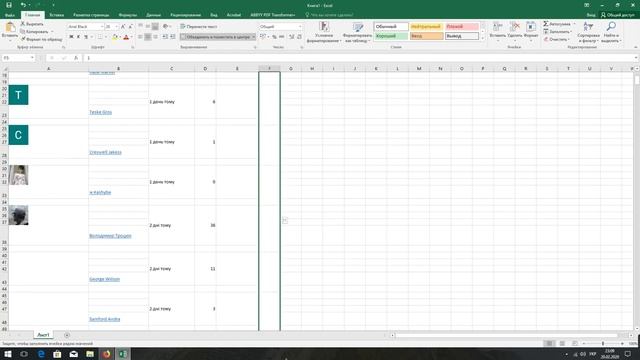The image size is (640, 360).
Task: Align text to the right
Action: pyautogui.click(x=155, y=37)
